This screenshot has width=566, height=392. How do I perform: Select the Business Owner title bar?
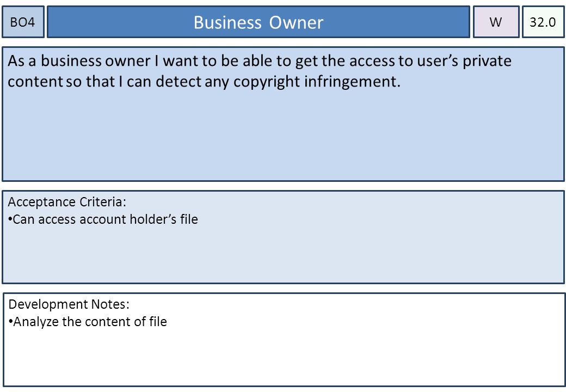click(x=259, y=22)
